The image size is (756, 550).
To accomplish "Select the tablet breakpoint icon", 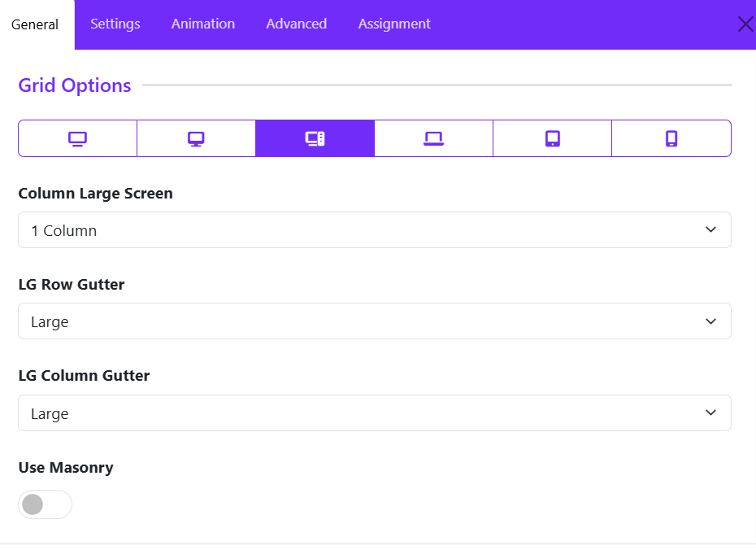I will tap(553, 138).
